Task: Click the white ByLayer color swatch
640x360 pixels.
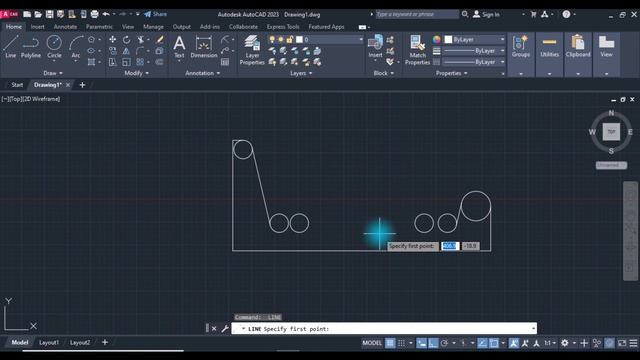Action: point(448,40)
